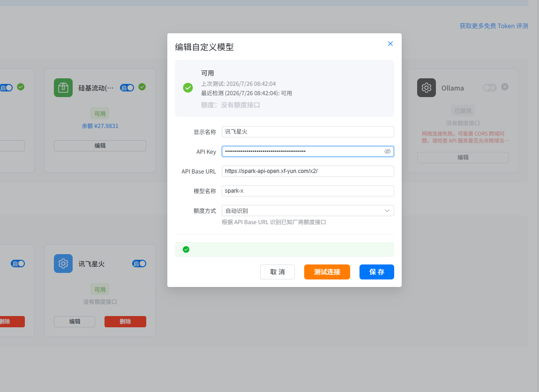Click the 讯飞星火 card gear icon

(x=63, y=264)
